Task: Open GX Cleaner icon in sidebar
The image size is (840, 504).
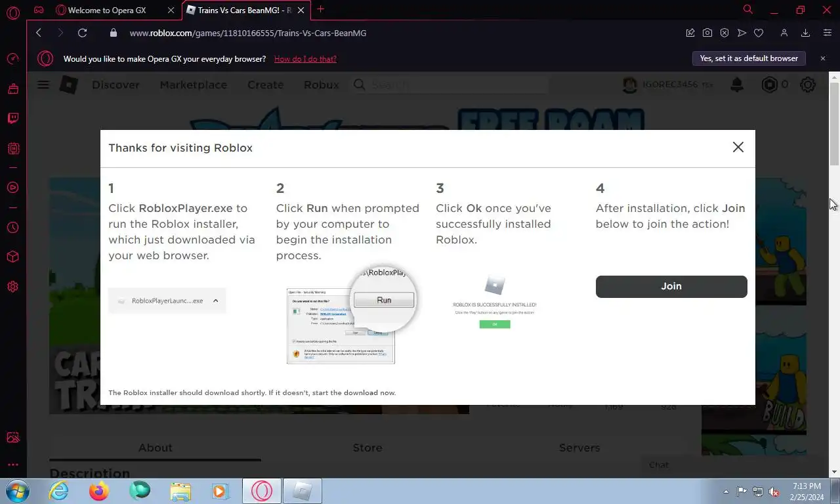Action: (x=12, y=89)
